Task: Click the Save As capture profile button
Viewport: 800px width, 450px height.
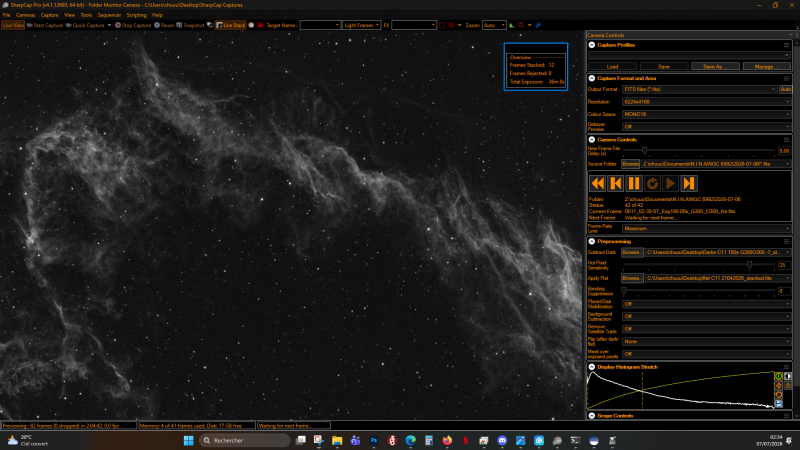Action: (x=715, y=66)
